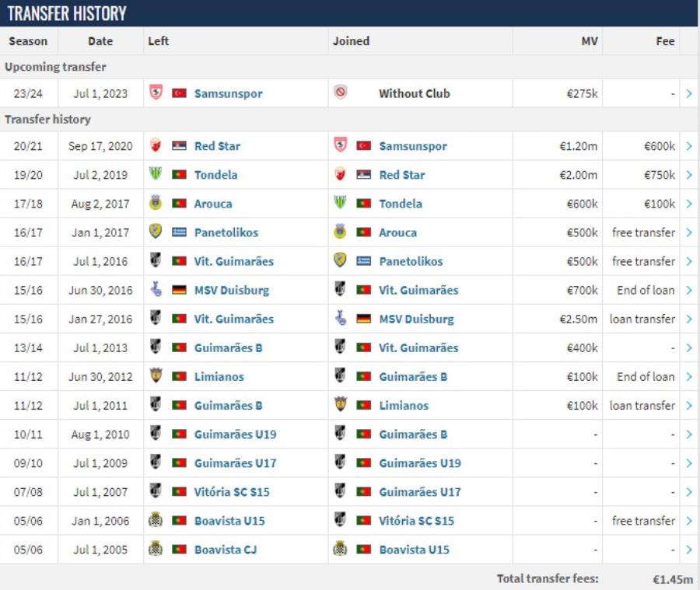Click Arouca crest in the 17/18 row
The height and width of the screenshot is (590, 700).
coord(156,203)
